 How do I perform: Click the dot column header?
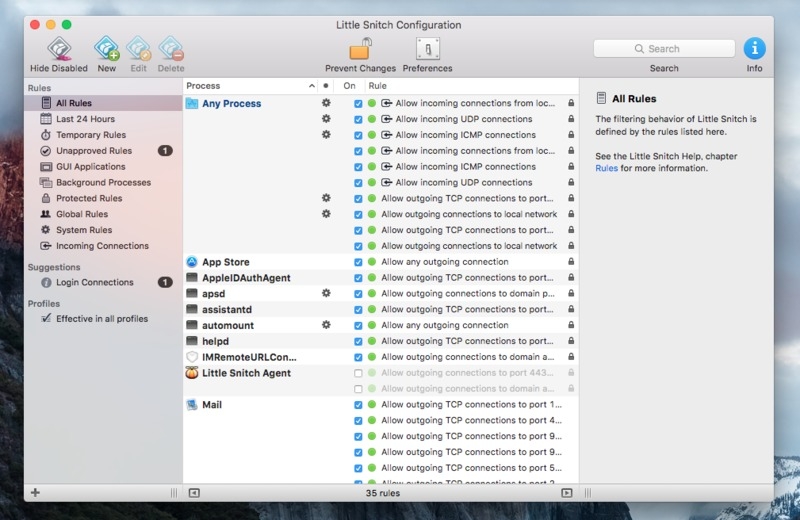(x=326, y=86)
